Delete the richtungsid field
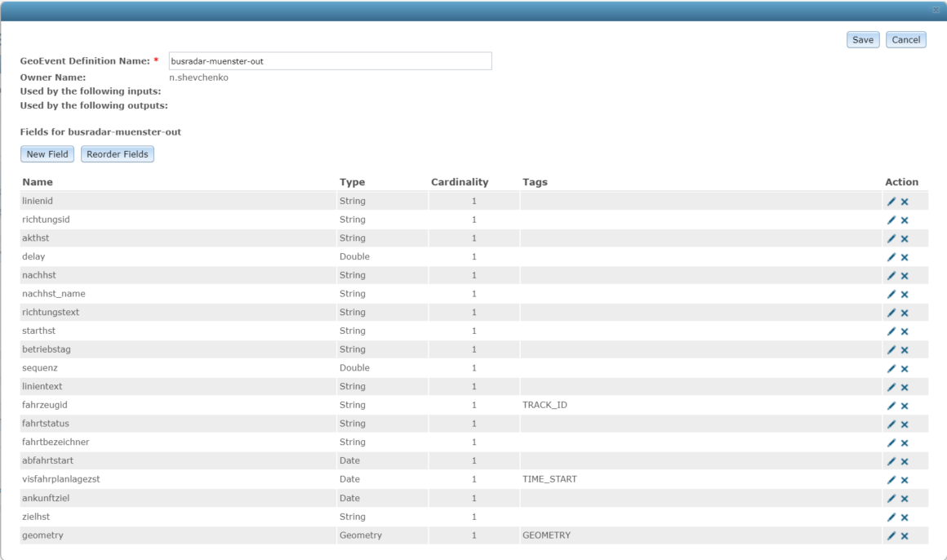Viewport: 947px width, 560px height. [905, 220]
